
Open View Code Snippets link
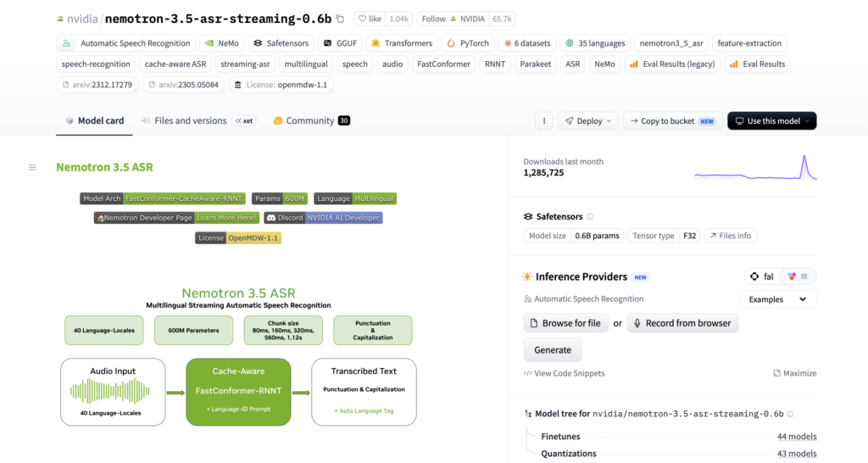pyautogui.click(x=564, y=373)
